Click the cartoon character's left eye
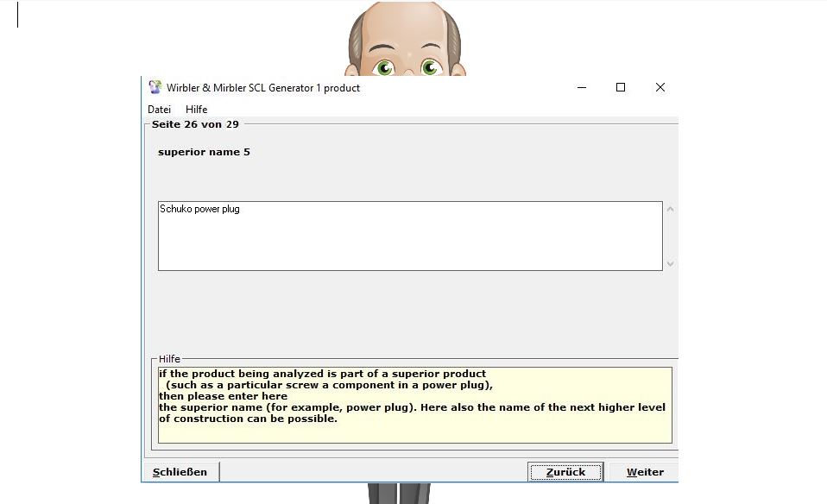 (384, 66)
